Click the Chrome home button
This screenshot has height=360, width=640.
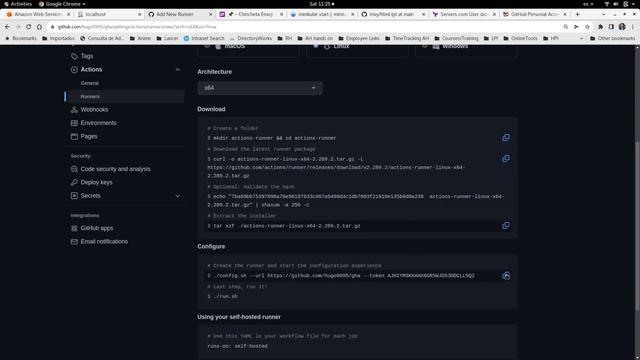tap(39, 27)
